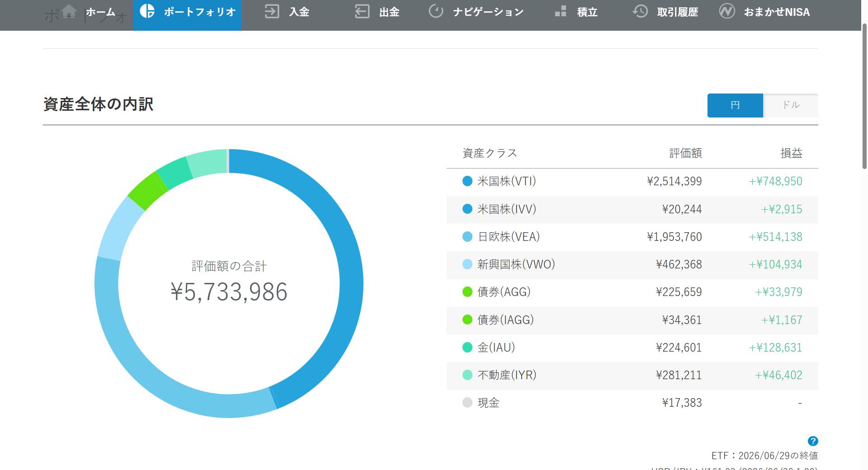Click the page vertical scrollbar thumb
Image resolution: width=868 pixels, height=470 pixels.
pos(864,96)
